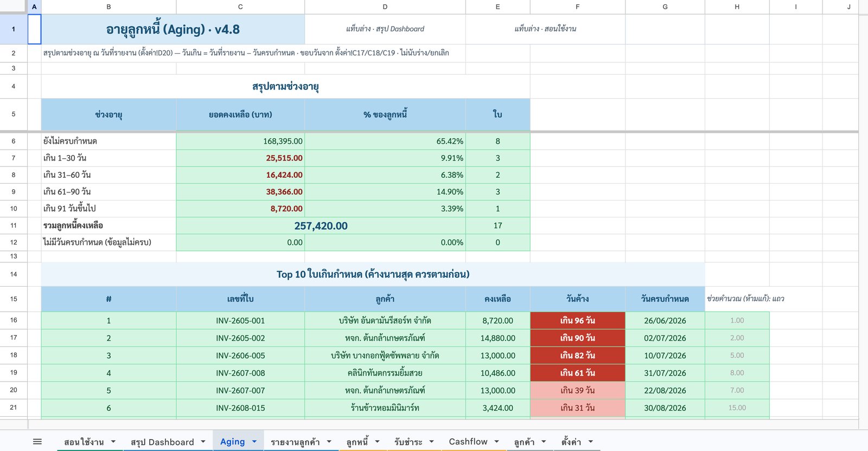
Task: Expand the รายงานลูกค้า tab dropdown arrow
Action: click(x=329, y=442)
